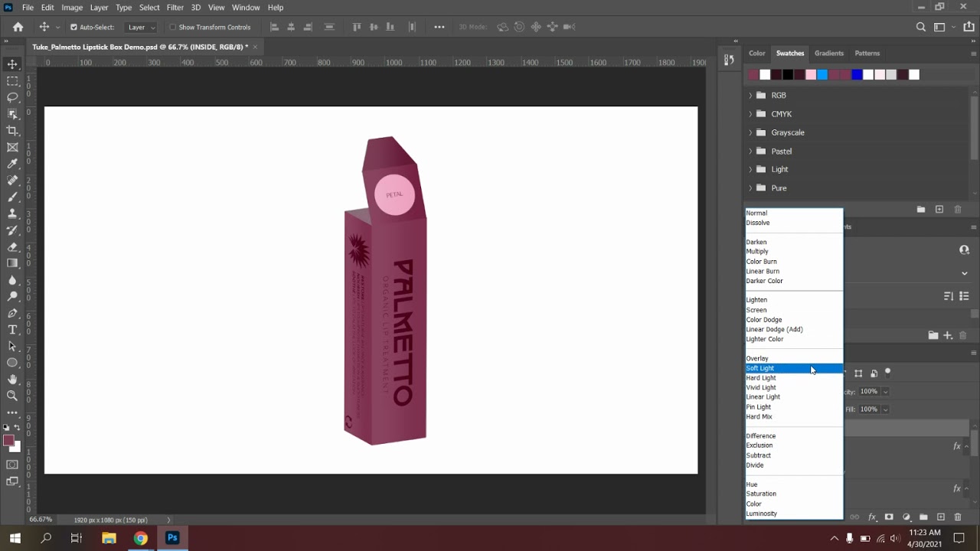The image size is (980, 551).
Task: Select the Move tool in toolbar
Action: coord(12,64)
